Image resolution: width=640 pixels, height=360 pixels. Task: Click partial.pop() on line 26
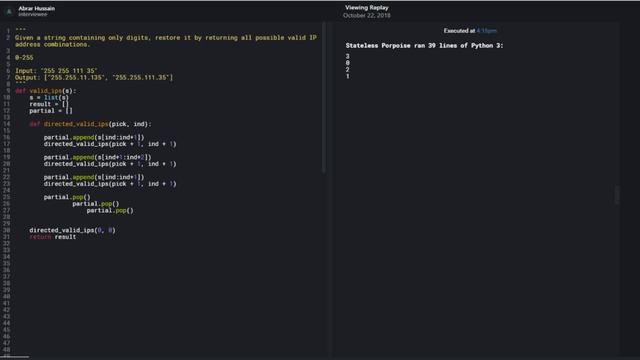[96, 204]
